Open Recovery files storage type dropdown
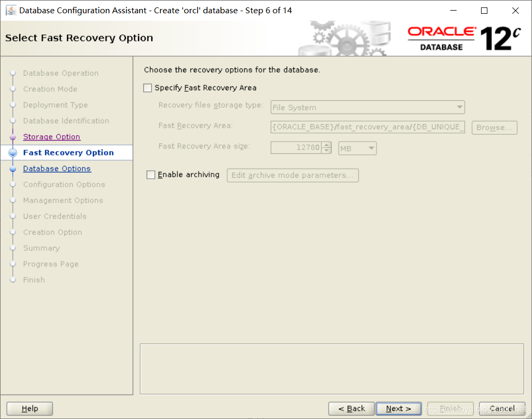The height and width of the screenshot is (419, 532). pos(368,108)
